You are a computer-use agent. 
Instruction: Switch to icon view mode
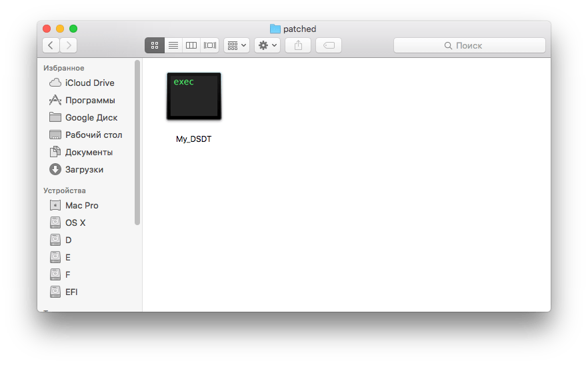[x=154, y=45]
